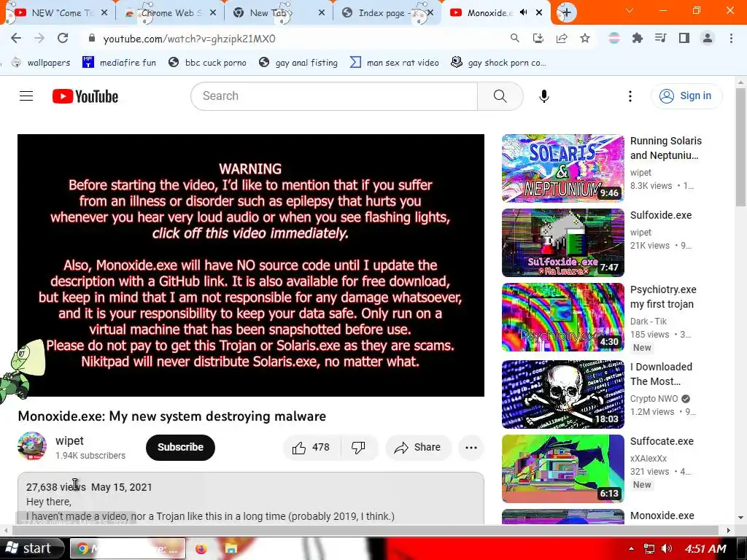Click the YouTube search magnifier button
Viewport: 747px width, 560px height.
500,96
